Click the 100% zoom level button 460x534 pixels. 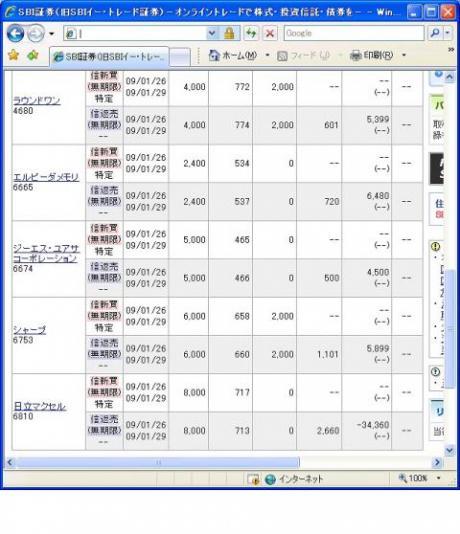(x=413, y=478)
